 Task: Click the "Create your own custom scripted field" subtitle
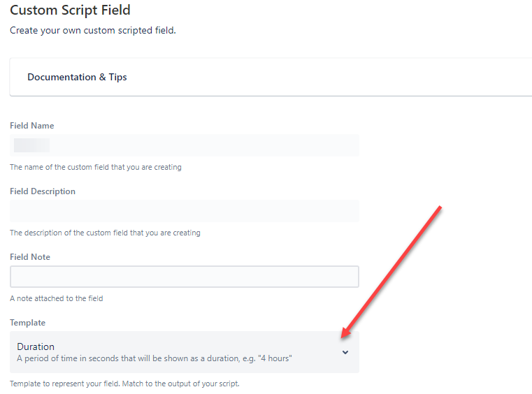point(92,31)
